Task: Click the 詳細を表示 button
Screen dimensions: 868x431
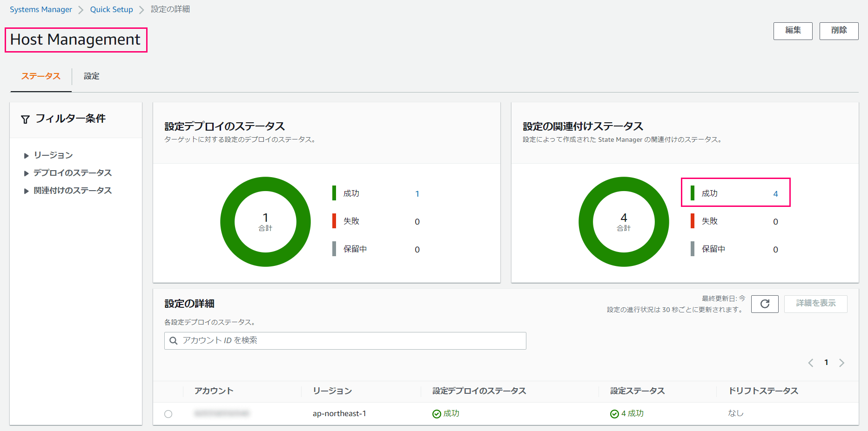Action: tap(815, 304)
